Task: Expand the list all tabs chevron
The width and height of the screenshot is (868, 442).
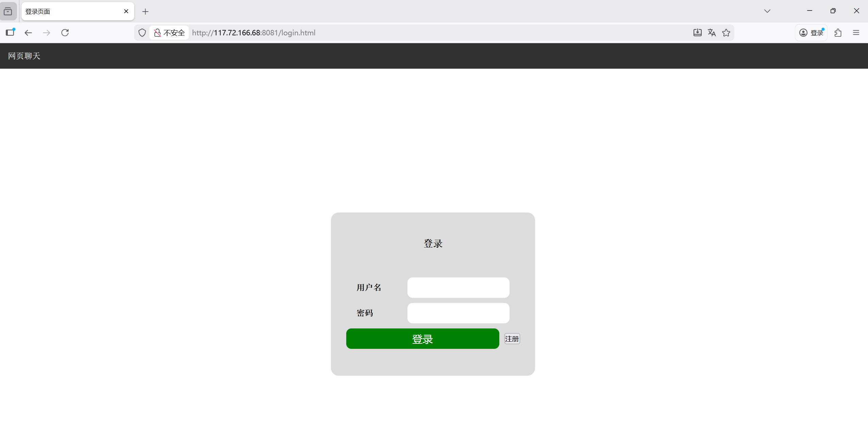Action: pyautogui.click(x=767, y=11)
